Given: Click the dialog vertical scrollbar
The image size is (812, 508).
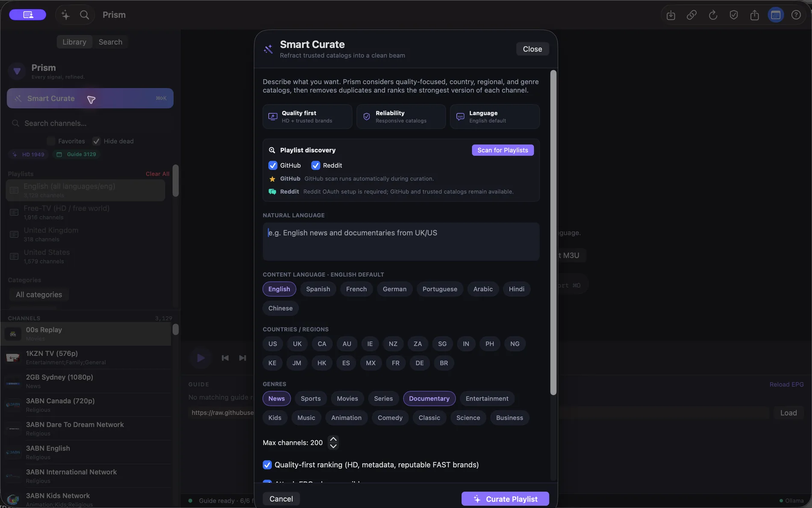Looking at the screenshot, I should 553,233.
